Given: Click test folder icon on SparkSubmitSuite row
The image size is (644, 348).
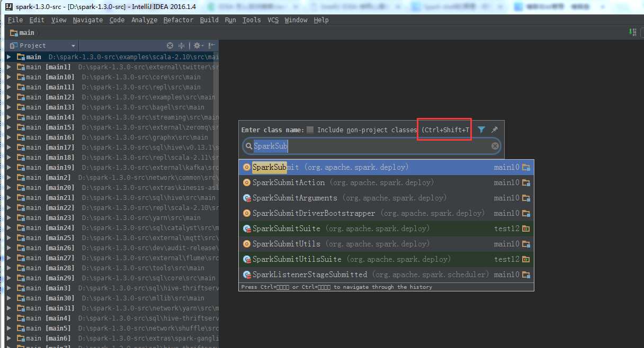Looking at the screenshot, I should coord(526,228).
